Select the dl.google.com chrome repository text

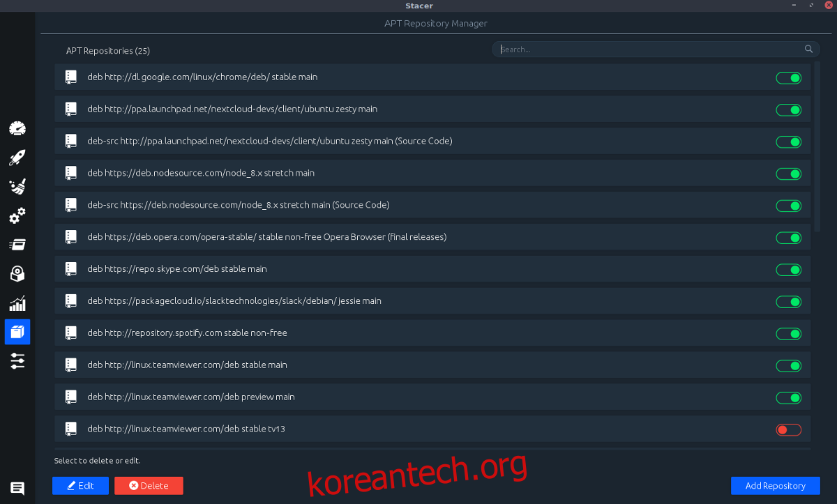coord(202,77)
